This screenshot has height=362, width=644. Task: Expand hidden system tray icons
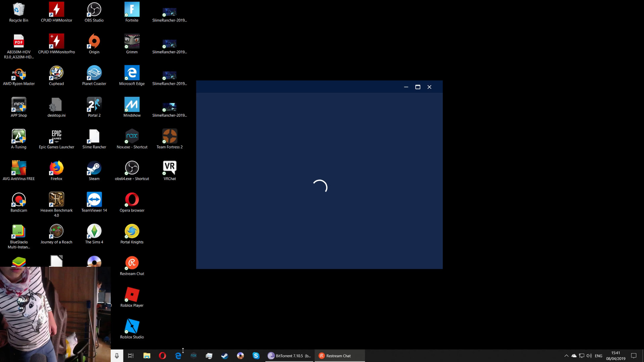point(566,356)
